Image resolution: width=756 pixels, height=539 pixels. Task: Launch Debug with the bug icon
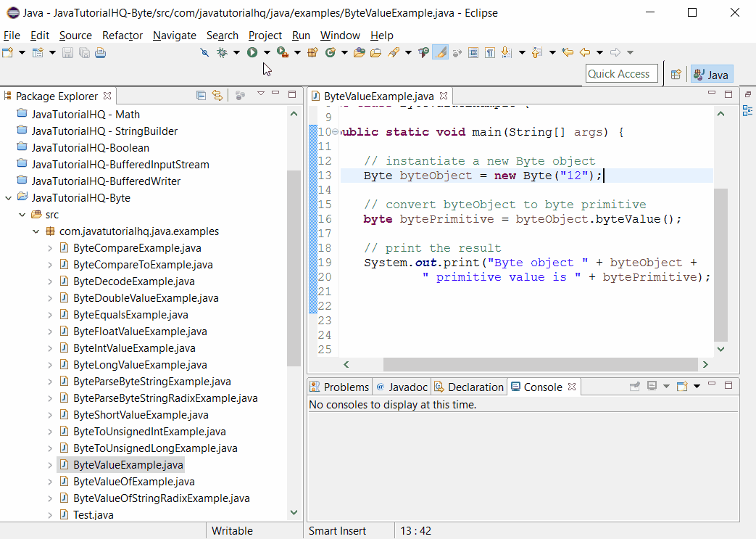pyautogui.click(x=221, y=52)
